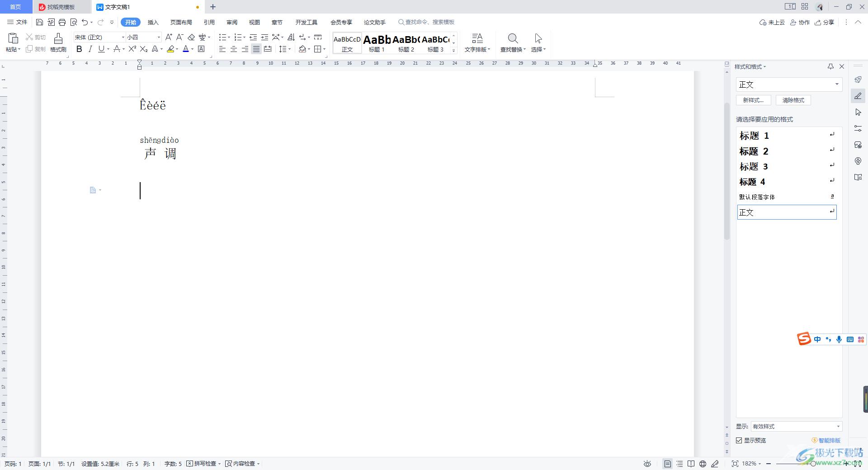Click the 分享 share button
Screen dimensions: 868x470
point(824,22)
